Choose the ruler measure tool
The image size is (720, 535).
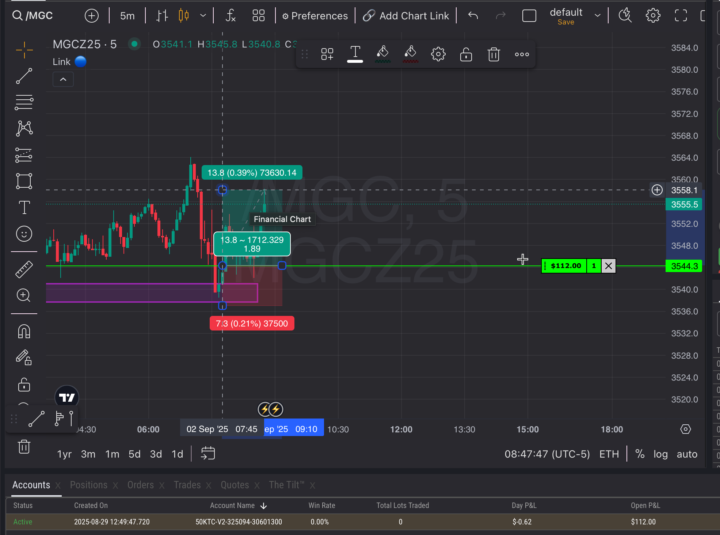pos(24,269)
